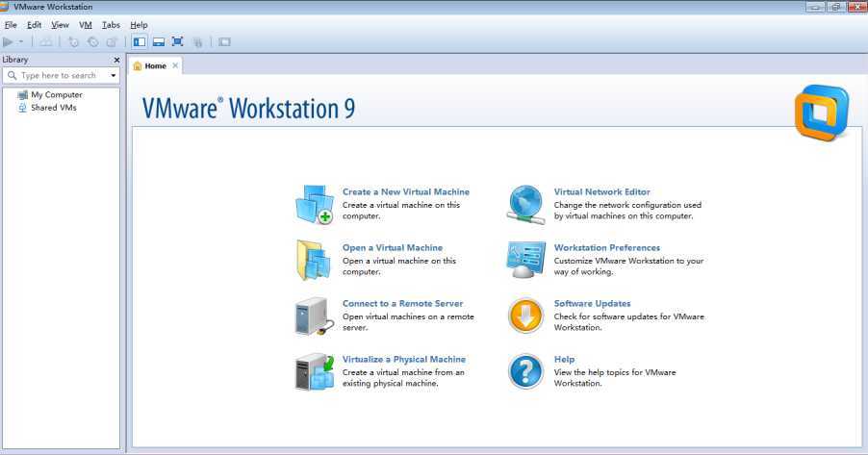
Task: Click the Virtual Network Editor link
Action: click(x=601, y=192)
